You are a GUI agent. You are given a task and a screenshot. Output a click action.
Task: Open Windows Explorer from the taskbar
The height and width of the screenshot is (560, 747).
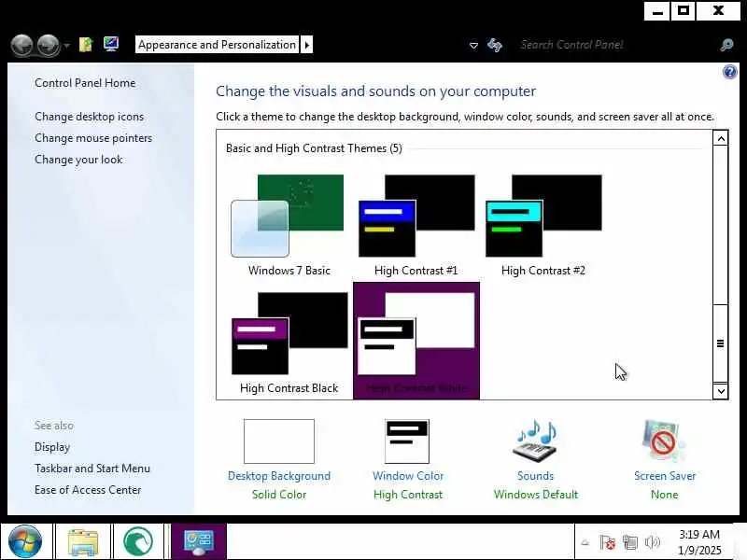(x=83, y=542)
